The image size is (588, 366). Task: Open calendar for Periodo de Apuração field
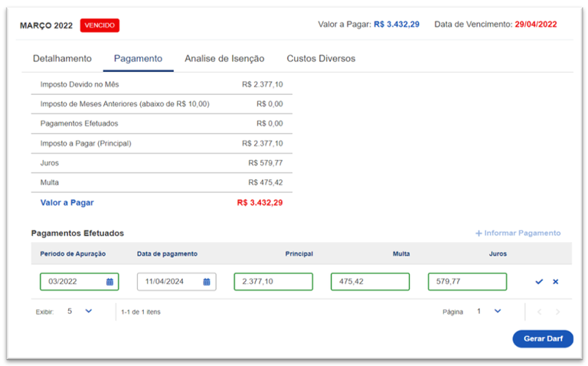pos(109,282)
